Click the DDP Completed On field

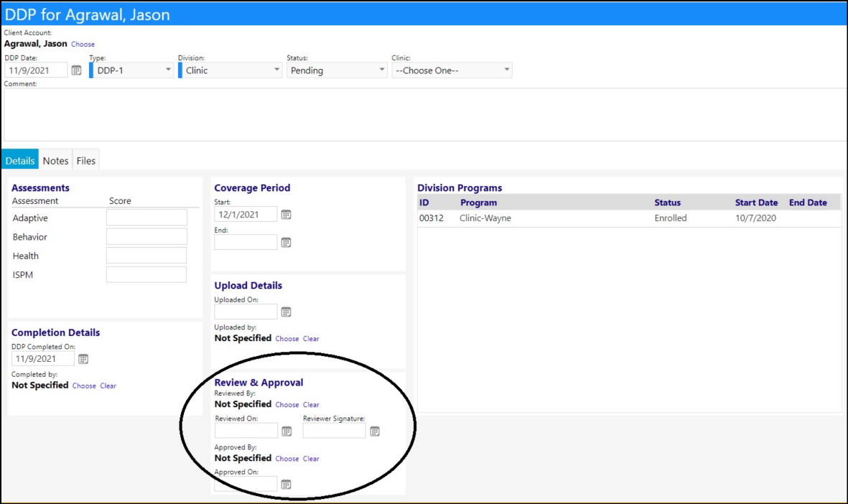click(x=43, y=358)
